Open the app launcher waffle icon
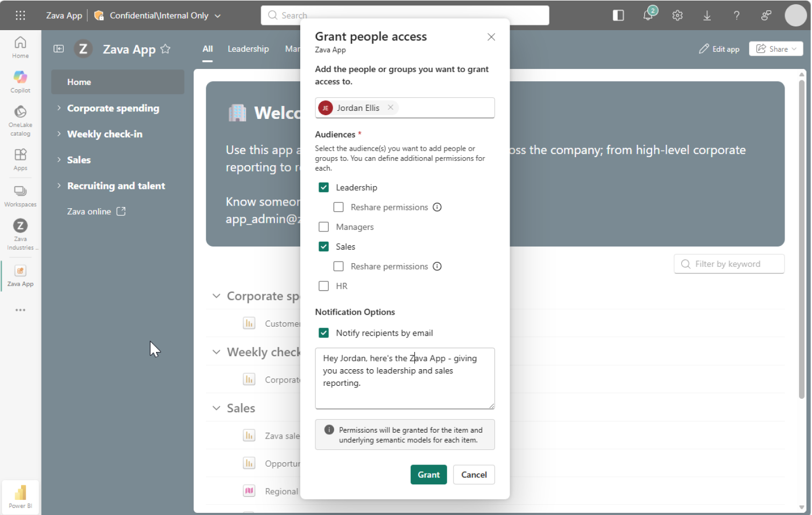The image size is (812, 515). pyautogui.click(x=20, y=15)
